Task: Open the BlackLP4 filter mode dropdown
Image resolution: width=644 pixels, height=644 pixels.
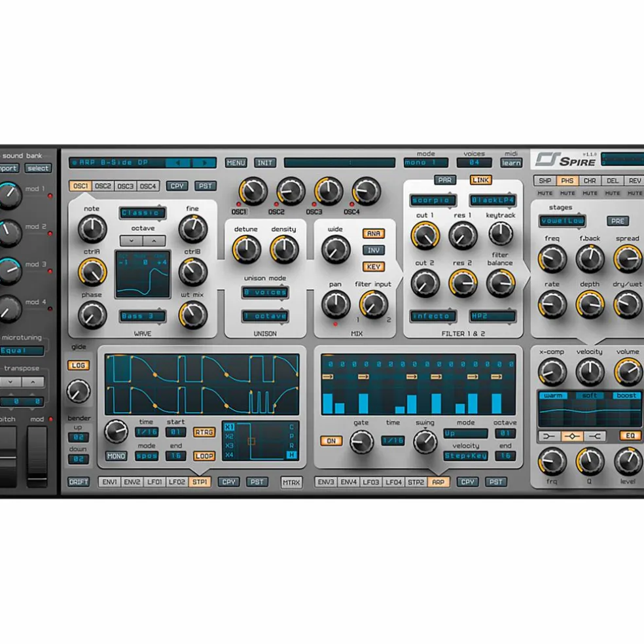Action: pos(492,200)
